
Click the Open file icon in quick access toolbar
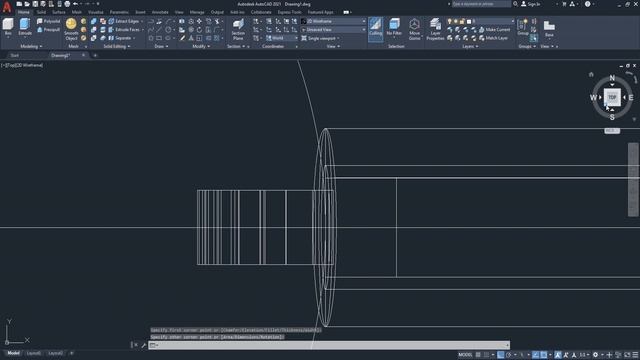[x=27, y=4]
